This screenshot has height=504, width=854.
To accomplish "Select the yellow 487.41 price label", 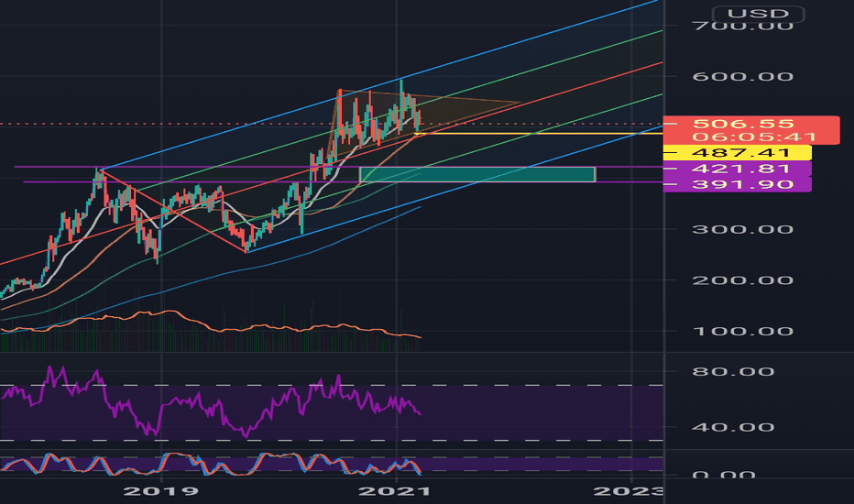I will [738, 152].
